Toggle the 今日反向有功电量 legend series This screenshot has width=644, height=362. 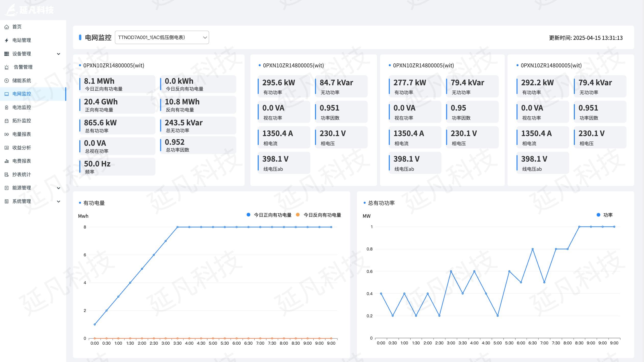click(322, 215)
